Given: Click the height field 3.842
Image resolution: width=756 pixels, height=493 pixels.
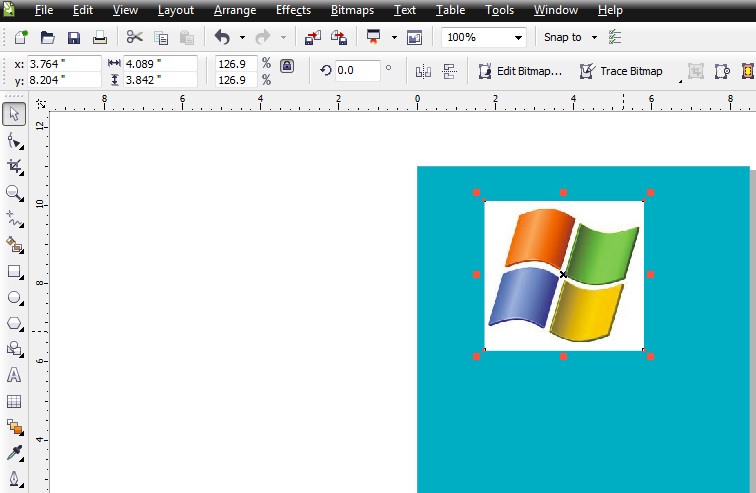Looking at the screenshot, I should pyautogui.click(x=161, y=80).
